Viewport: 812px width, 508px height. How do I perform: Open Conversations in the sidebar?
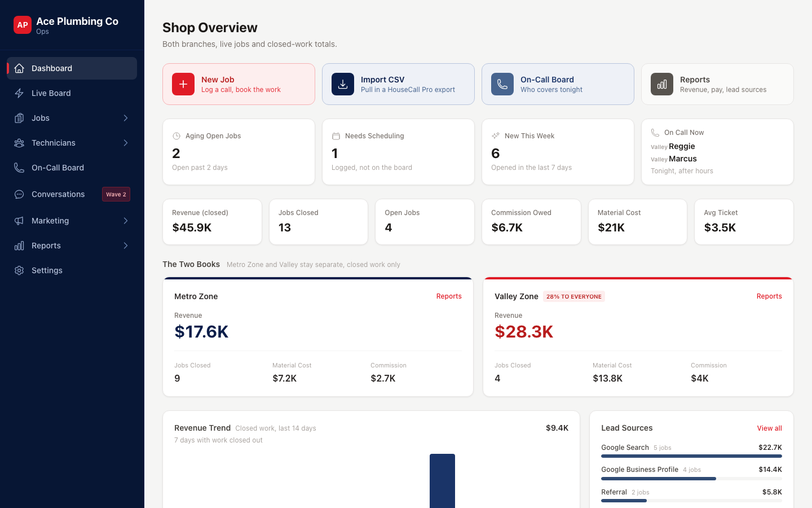(x=72, y=194)
